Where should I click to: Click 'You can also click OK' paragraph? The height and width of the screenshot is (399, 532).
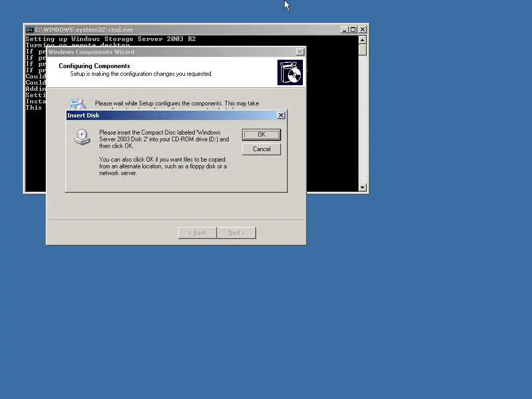[163, 166]
